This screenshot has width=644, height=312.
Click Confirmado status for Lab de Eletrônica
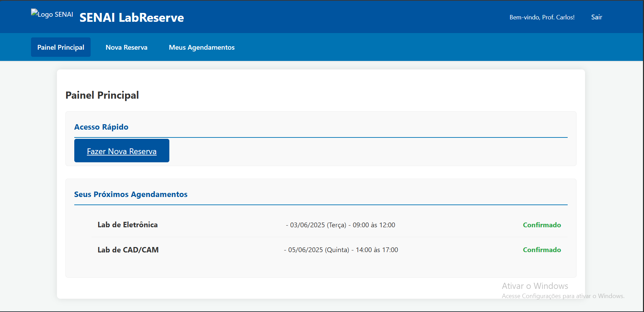coord(542,225)
